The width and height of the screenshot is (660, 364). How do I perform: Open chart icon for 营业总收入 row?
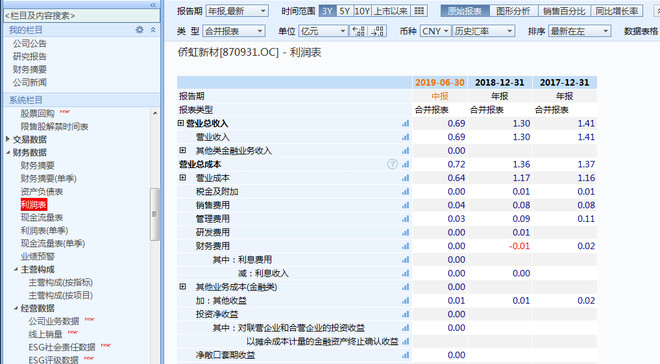click(x=405, y=123)
